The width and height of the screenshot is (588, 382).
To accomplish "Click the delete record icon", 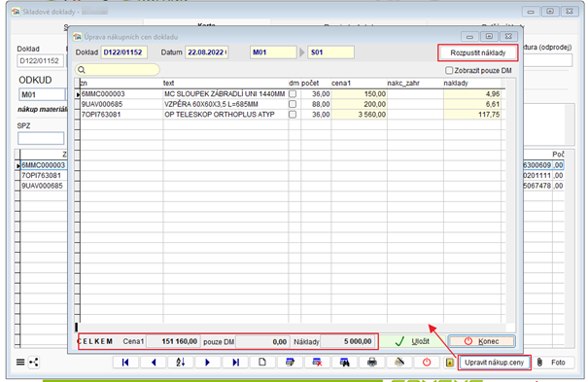I will coord(317,363).
